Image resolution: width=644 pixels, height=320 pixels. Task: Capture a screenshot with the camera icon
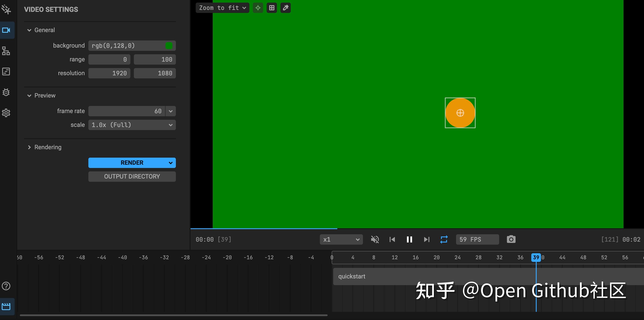point(511,239)
